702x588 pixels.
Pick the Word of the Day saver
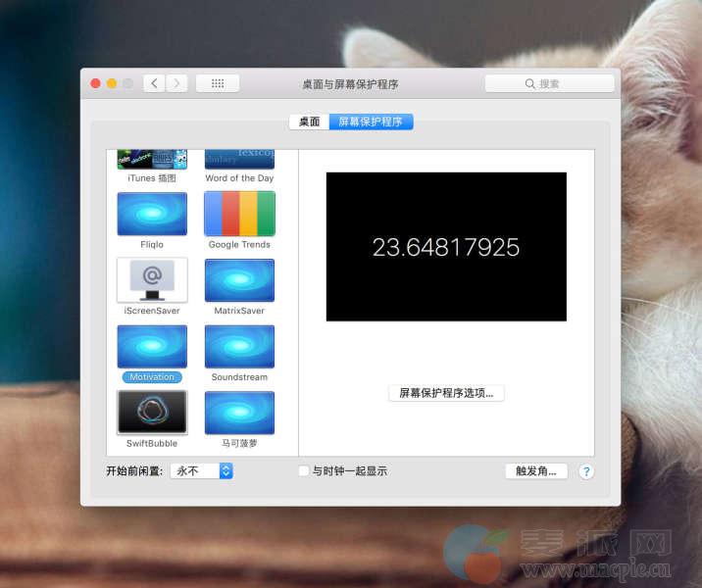click(x=239, y=160)
